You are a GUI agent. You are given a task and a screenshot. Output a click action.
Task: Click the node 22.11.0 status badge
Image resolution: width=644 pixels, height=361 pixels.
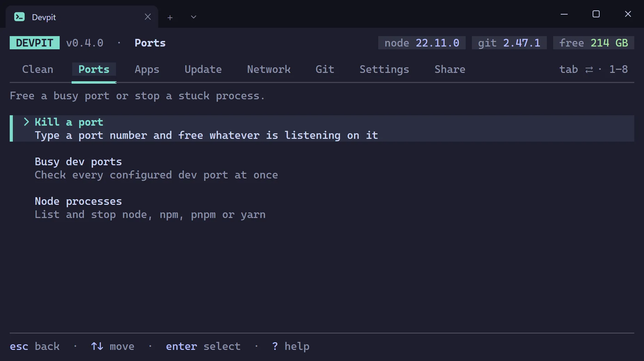[x=422, y=43]
